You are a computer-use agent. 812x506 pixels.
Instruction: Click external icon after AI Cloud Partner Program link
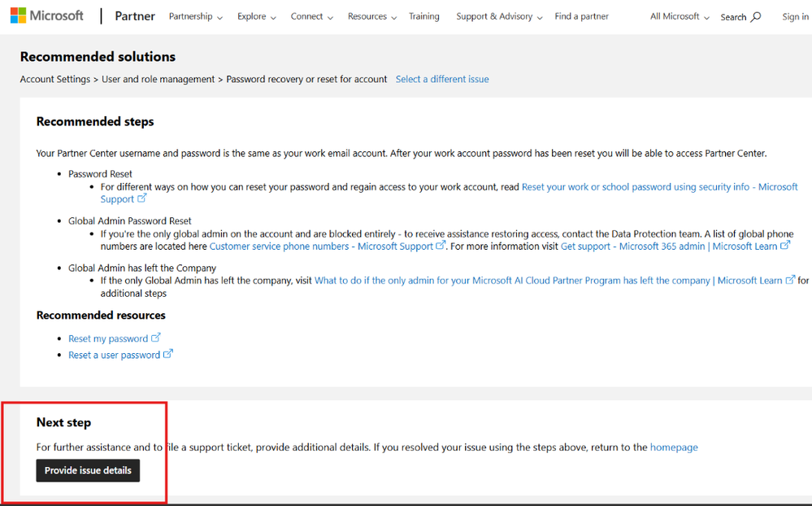(790, 280)
